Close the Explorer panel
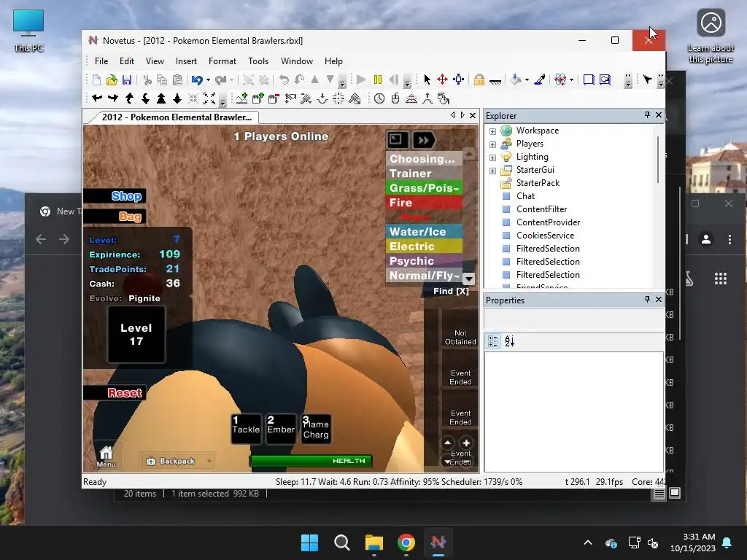Viewport: 747px width, 560px height. click(659, 114)
